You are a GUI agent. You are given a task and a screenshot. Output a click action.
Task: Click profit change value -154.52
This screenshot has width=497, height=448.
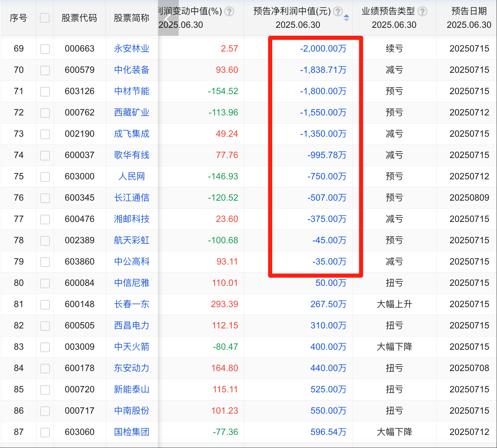[x=223, y=91]
